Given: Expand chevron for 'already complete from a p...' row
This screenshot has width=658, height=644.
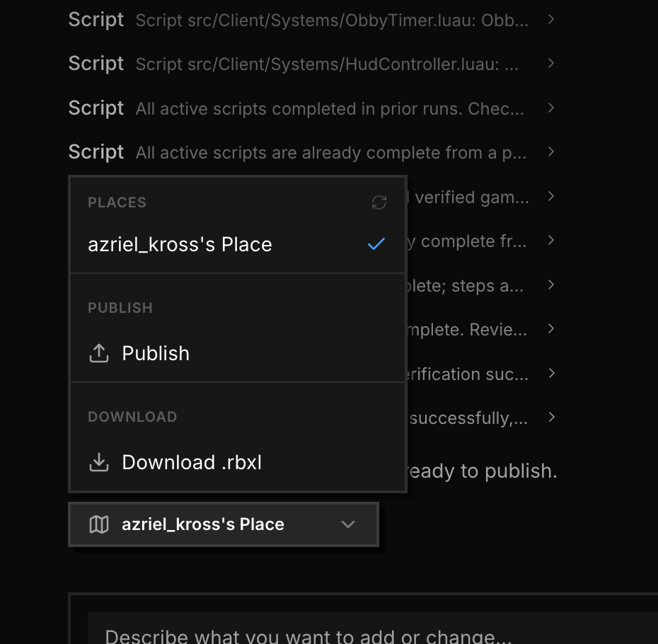Looking at the screenshot, I should point(551,151).
